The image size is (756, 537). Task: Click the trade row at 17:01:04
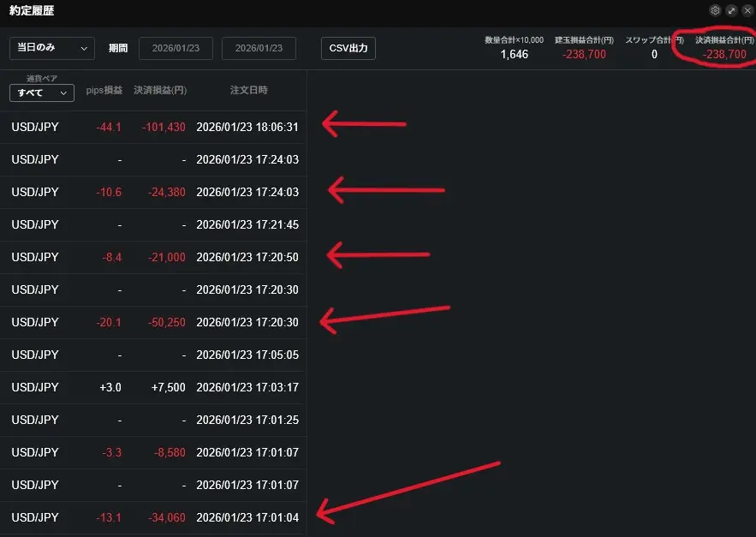click(154, 517)
